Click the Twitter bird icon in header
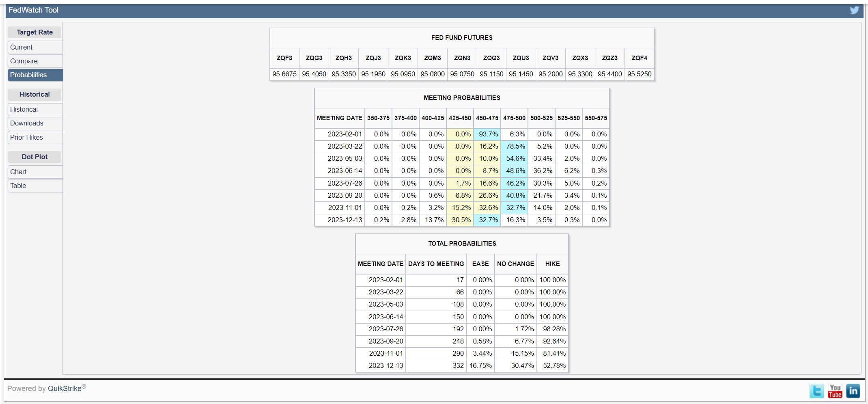This screenshot has height=404, width=868. 854,10
